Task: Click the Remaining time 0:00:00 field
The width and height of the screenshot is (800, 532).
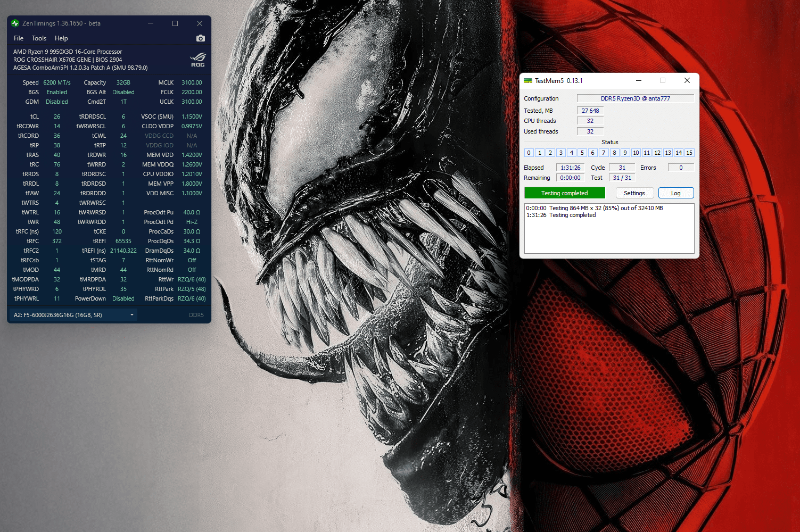Action: 570,178
